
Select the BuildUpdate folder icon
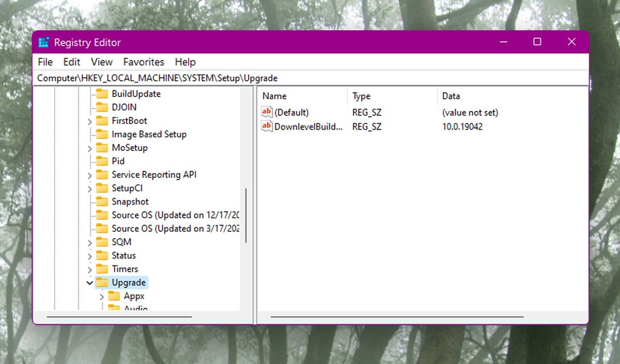[x=102, y=94]
